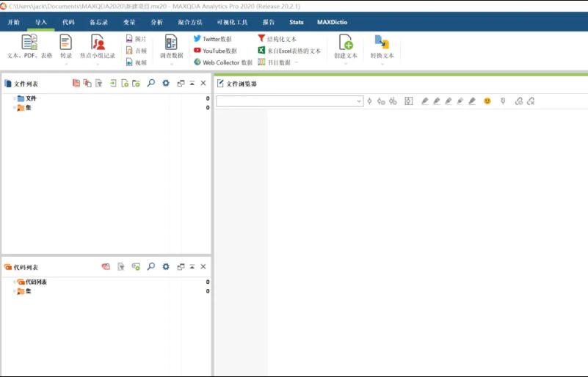Select the 导入 ribbon tab
The image size is (588, 377).
coord(41,22)
